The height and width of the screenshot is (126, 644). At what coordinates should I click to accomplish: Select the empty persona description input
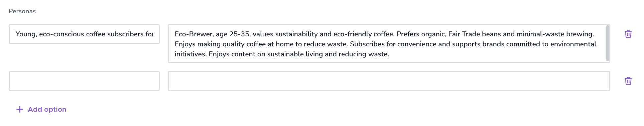click(389, 81)
